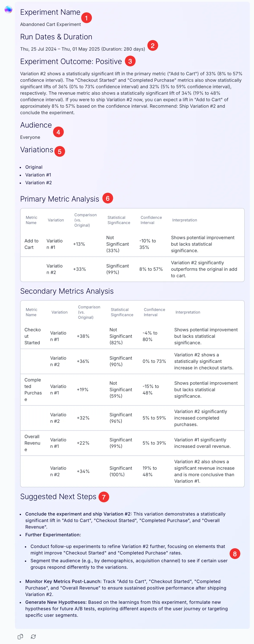Click red marker 6 by Primary Metric Analysis
This screenshot has height=644, width=254.
pos(108,198)
